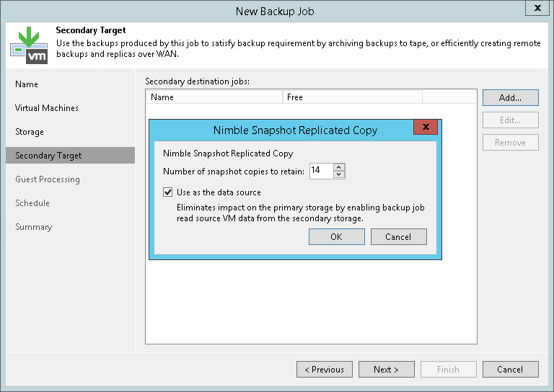Click the Remove button
The width and height of the screenshot is (554, 392).
pyautogui.click(x=511, y=143)
